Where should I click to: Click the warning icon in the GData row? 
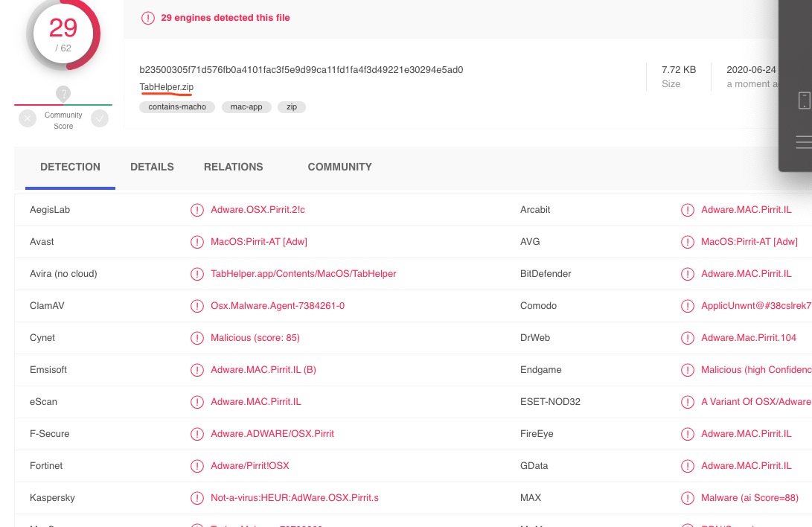[687, 466]
